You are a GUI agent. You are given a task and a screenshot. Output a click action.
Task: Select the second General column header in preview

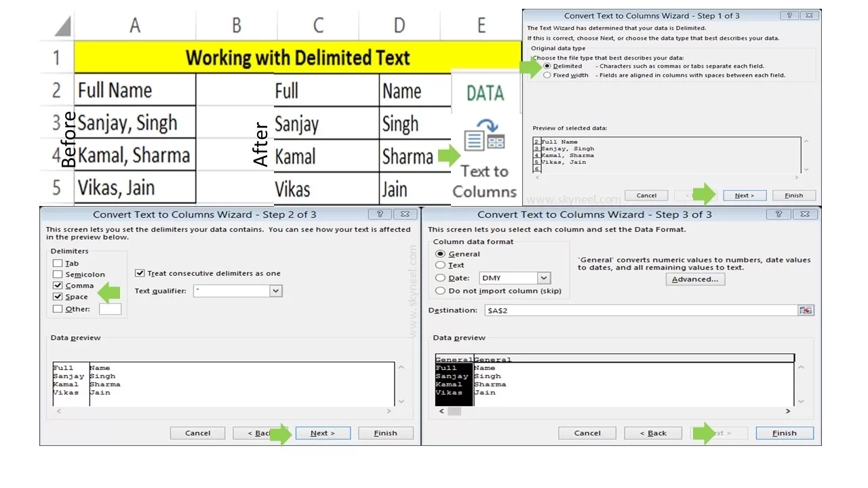coord(633,359)
